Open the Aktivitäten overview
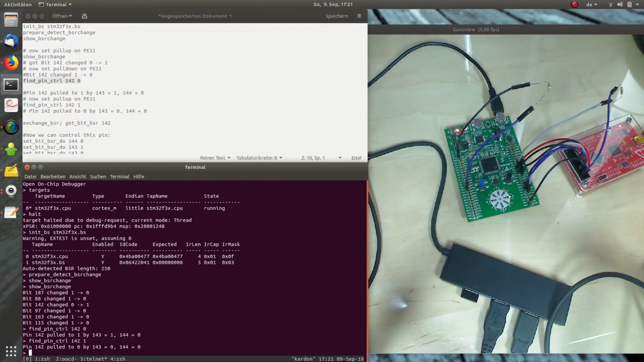The image size is (644, 362). coord(18,4)
